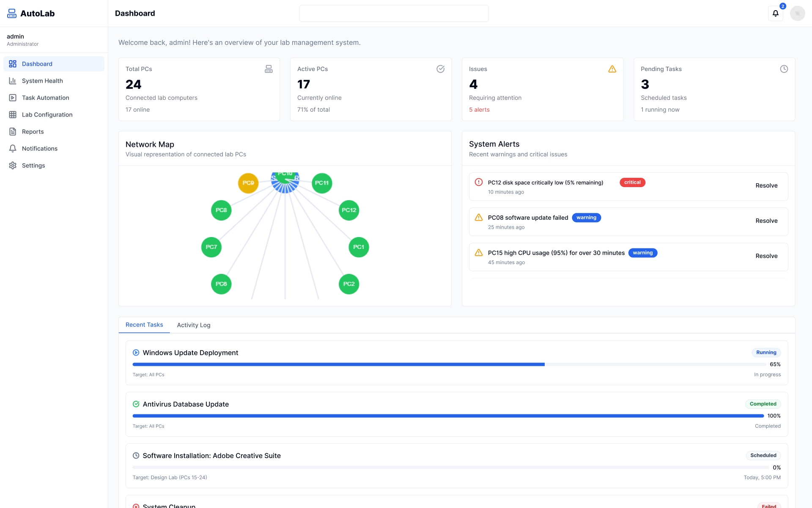812x508 pixels.
Task: Click the Windows Update Deployment progress bar
Action: 338,364
